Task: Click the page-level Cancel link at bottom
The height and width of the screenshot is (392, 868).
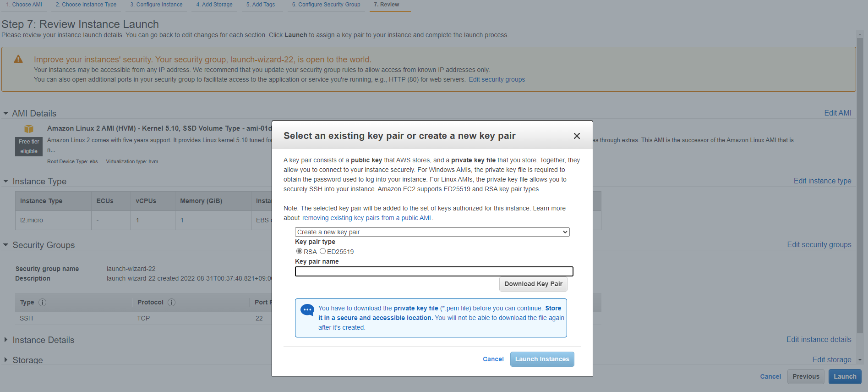Action: [x=771, y=376]
